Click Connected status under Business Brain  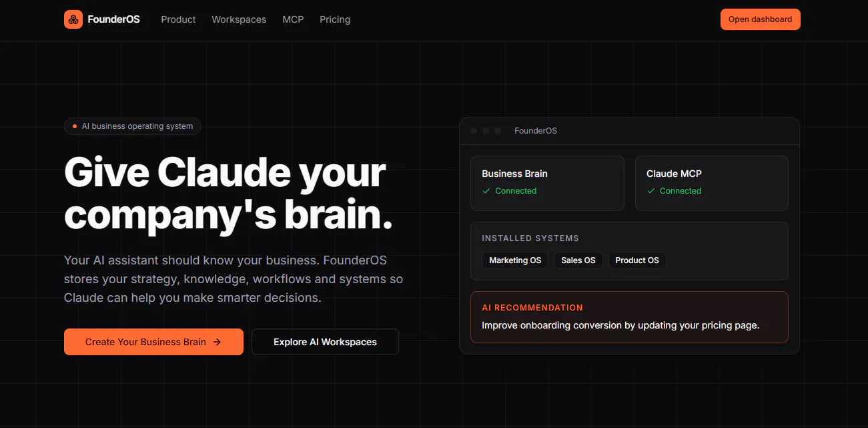pyautogui.click(x=516, y=191)
